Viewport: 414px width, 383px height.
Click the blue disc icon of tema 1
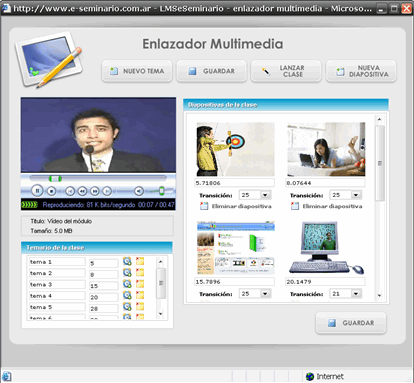coord(127,261)
